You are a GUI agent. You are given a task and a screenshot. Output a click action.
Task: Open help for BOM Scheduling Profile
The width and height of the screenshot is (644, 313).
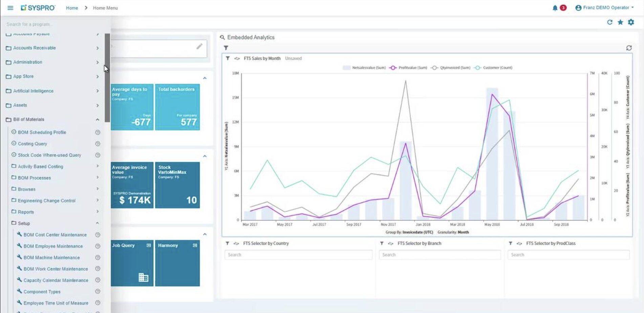98,132
